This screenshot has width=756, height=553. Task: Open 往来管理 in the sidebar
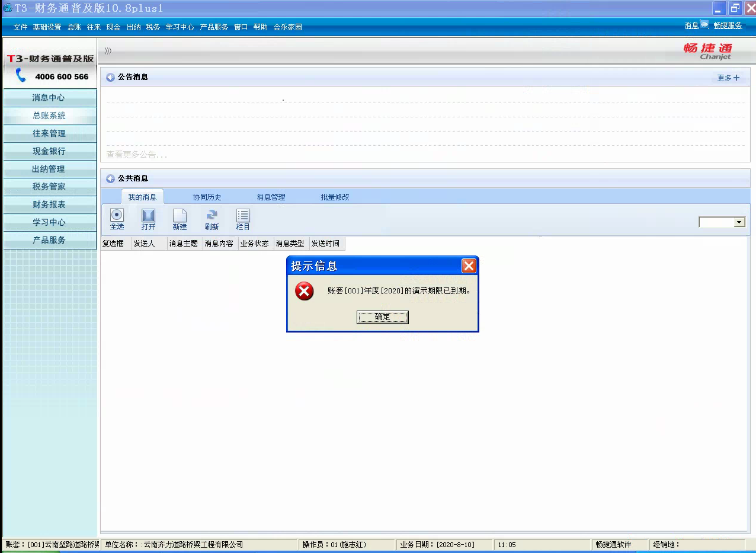coord(49,133)
